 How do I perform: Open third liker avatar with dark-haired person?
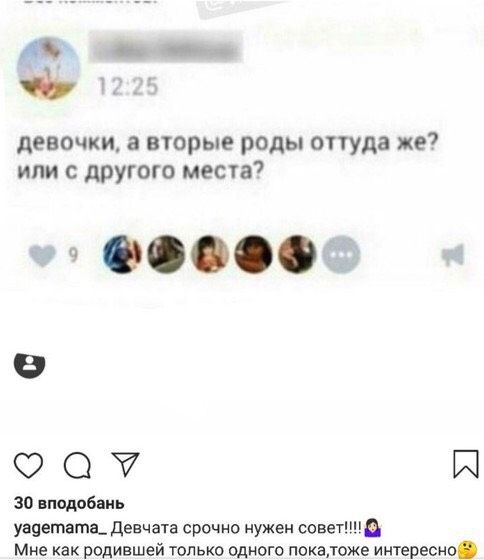210,254
